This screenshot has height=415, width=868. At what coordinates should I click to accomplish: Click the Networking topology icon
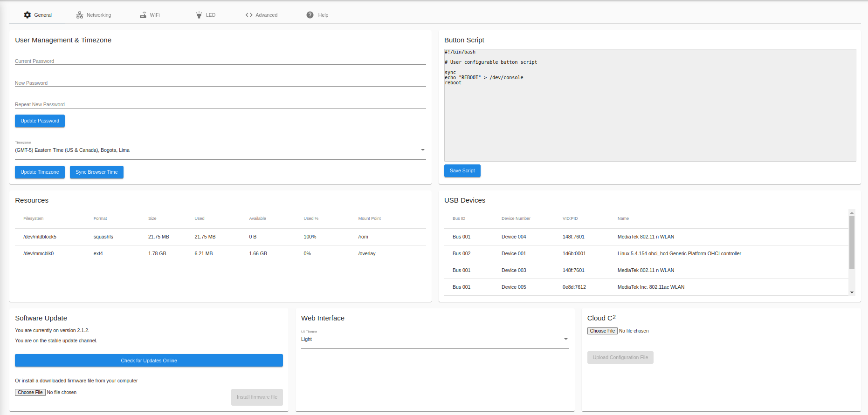80,15
